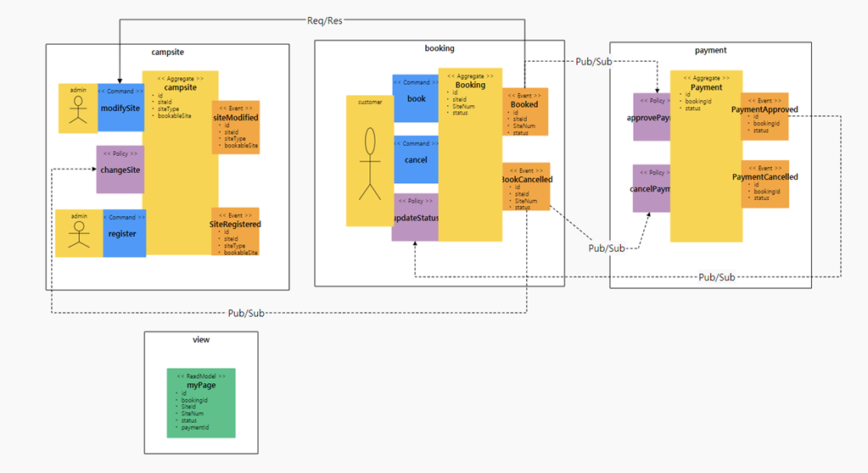This screenshot has width=868, height=473.
Task: Click the approvePayment policy note
Action: click(x=652, y=117)
